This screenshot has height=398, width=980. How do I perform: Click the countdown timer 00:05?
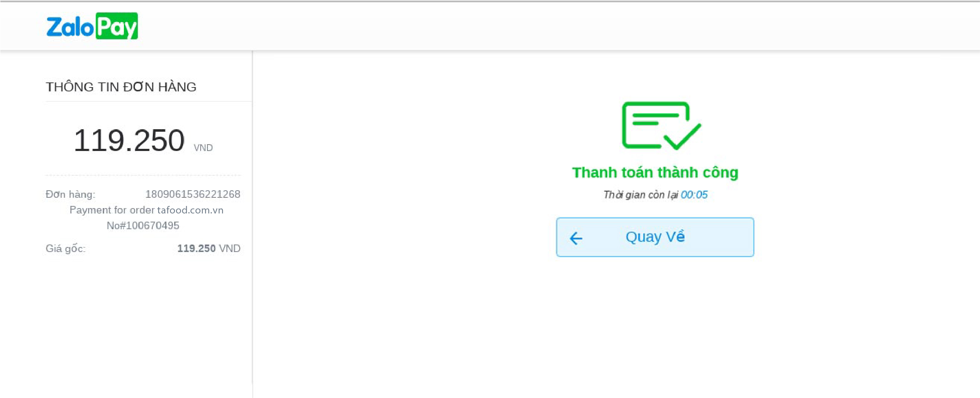[694, 195]
